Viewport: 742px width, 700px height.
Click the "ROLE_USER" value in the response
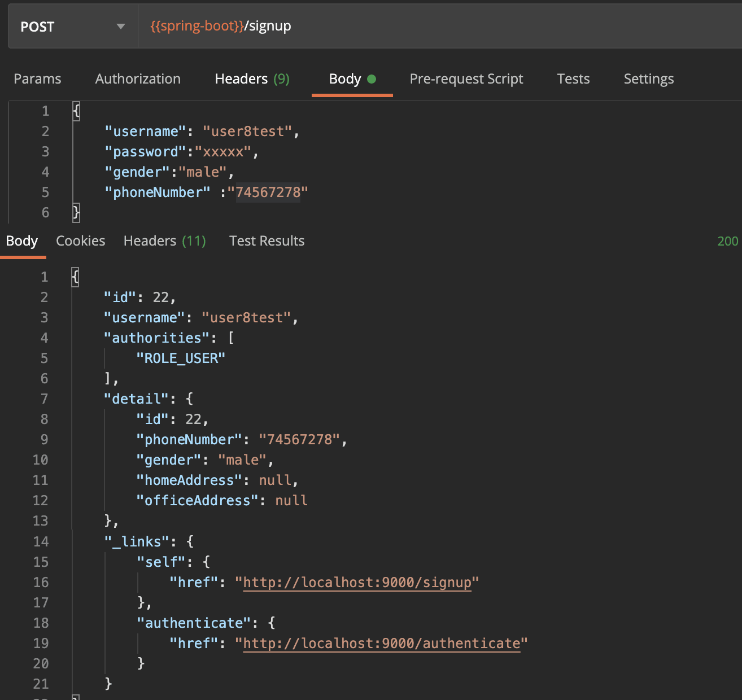(x=181, y=358)
